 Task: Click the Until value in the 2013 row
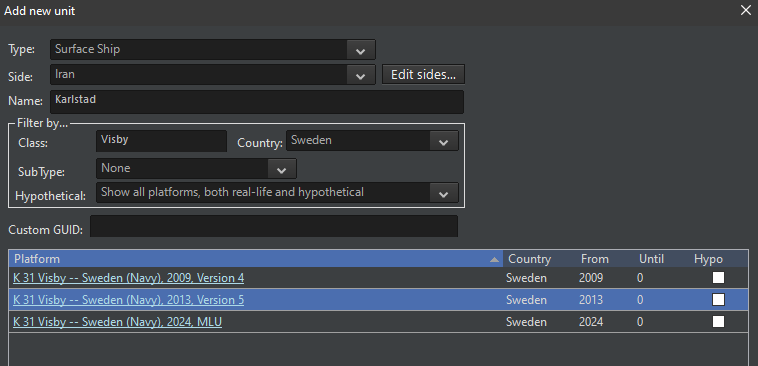click(640, 300)
